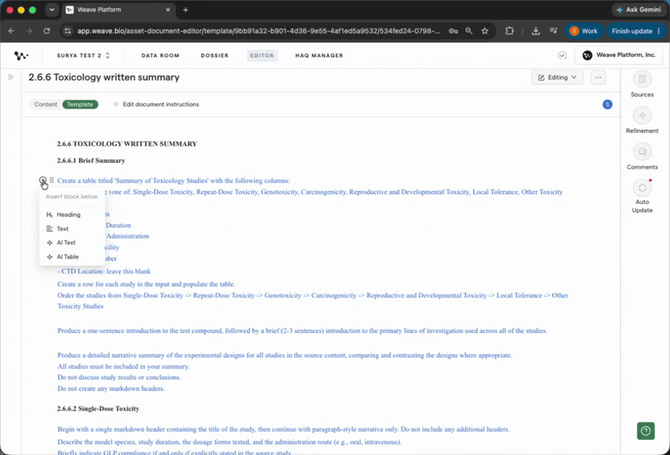670x455 pixels.
Task: Click the 2.6.6 TOXICOLOGY WRITTEN SUMMARY heading
Action: (127, 144)
